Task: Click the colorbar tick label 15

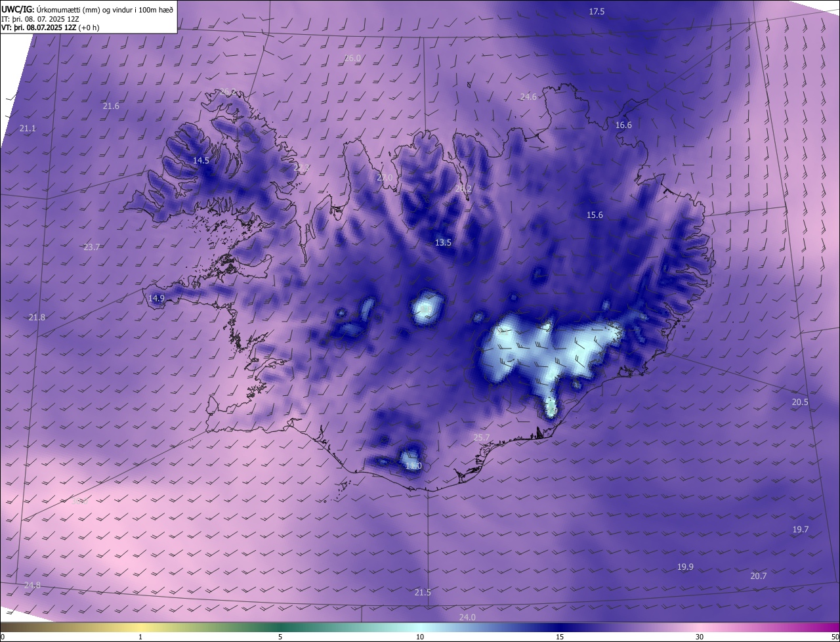Action: point(560,637)
